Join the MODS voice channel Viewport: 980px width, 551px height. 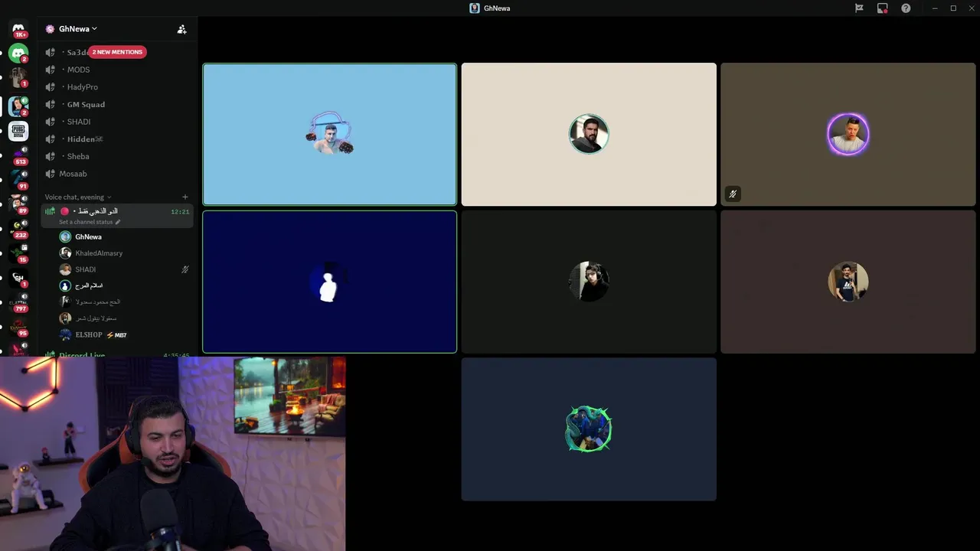[x=117, y=70]
